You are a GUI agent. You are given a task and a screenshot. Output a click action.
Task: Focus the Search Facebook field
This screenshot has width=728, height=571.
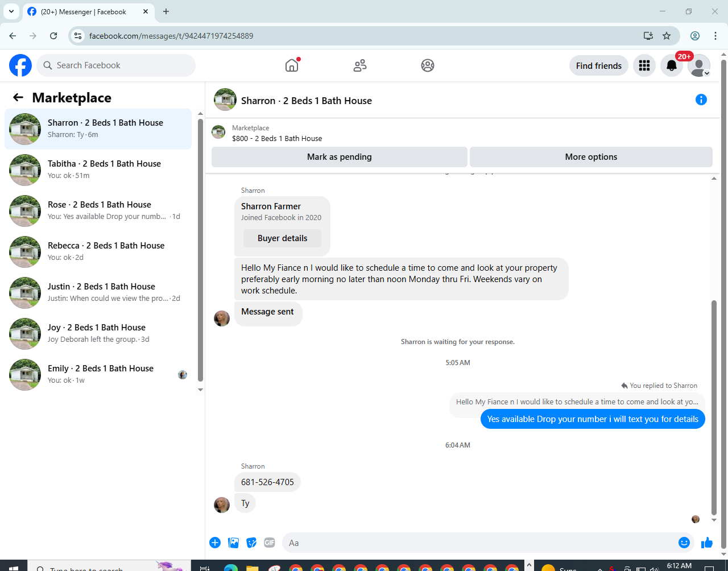point(116,65)
